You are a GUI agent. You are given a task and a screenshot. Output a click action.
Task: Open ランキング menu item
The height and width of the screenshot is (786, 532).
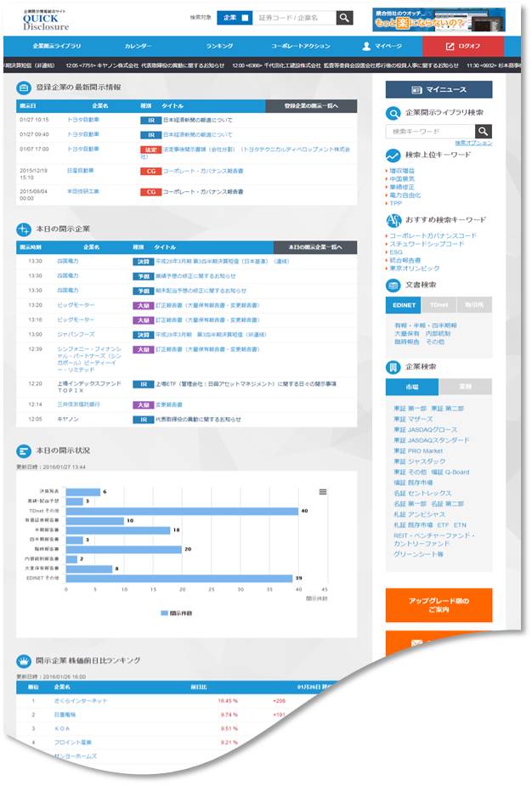click(219, 46)
